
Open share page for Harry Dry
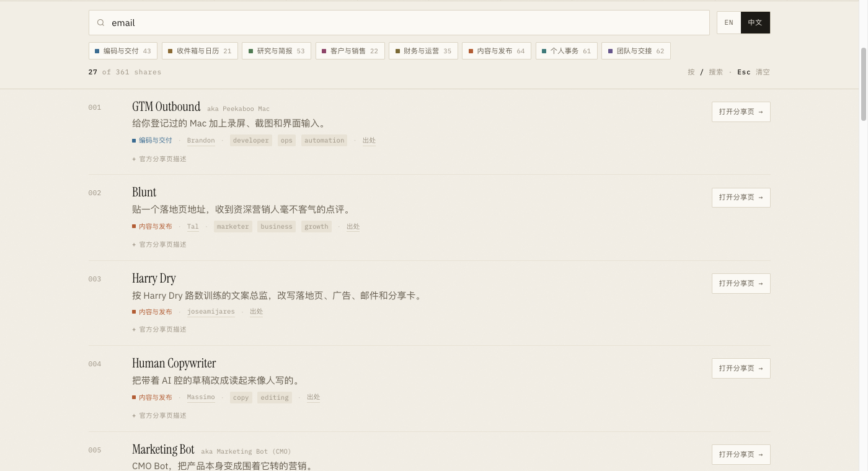(x=741, y=283)
